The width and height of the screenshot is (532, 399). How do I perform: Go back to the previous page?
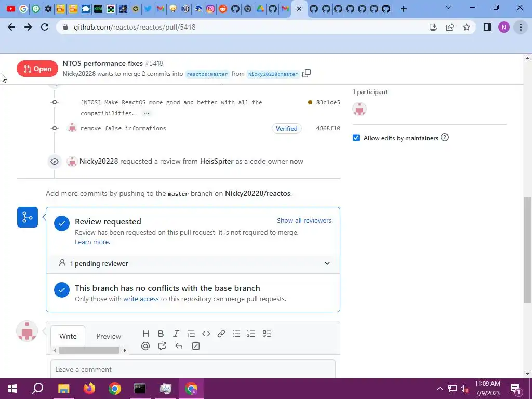point(11,27)
